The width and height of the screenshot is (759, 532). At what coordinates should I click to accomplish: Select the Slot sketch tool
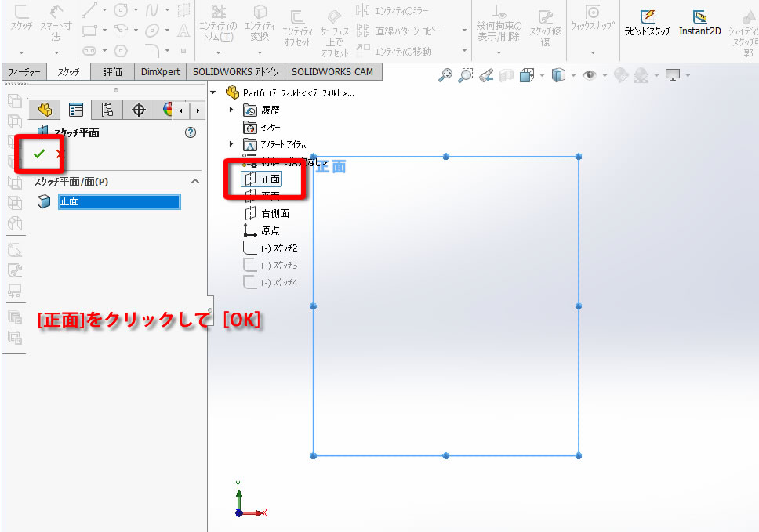pyautogui.click(x=89, y=50)
